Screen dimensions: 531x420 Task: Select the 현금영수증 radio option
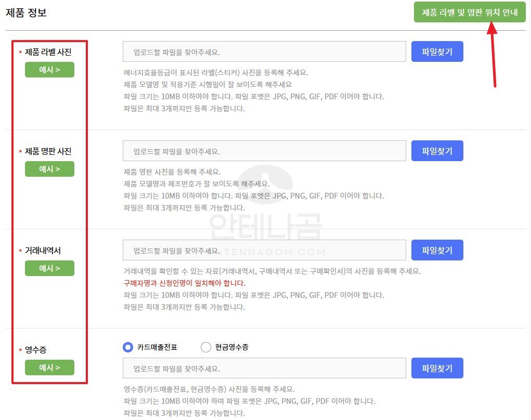coord(206,347)
